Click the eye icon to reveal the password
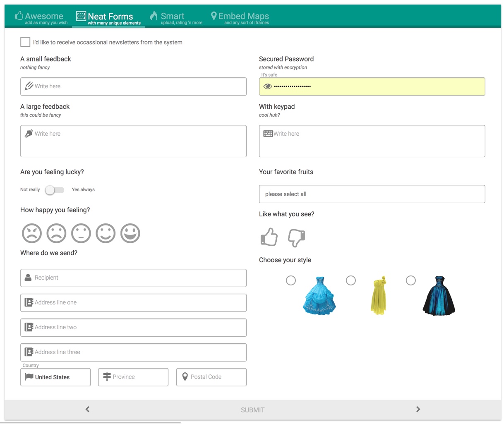The image size is (504, 424). tap(268, 86)
